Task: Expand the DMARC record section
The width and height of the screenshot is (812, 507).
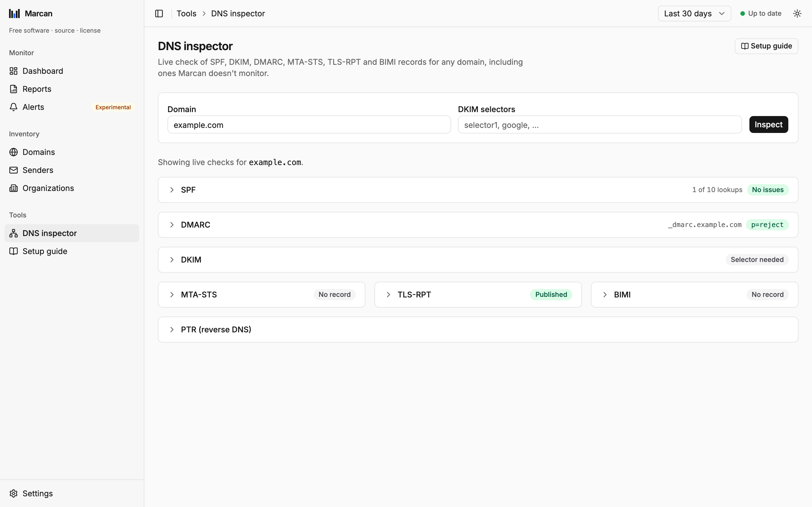Action: [x=478, y=225]
